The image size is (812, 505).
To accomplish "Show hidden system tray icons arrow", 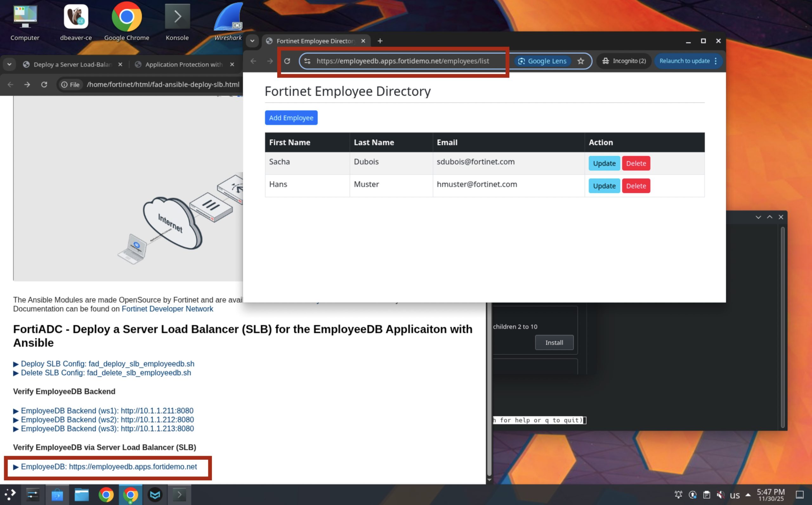I will (x=748, y=495).
